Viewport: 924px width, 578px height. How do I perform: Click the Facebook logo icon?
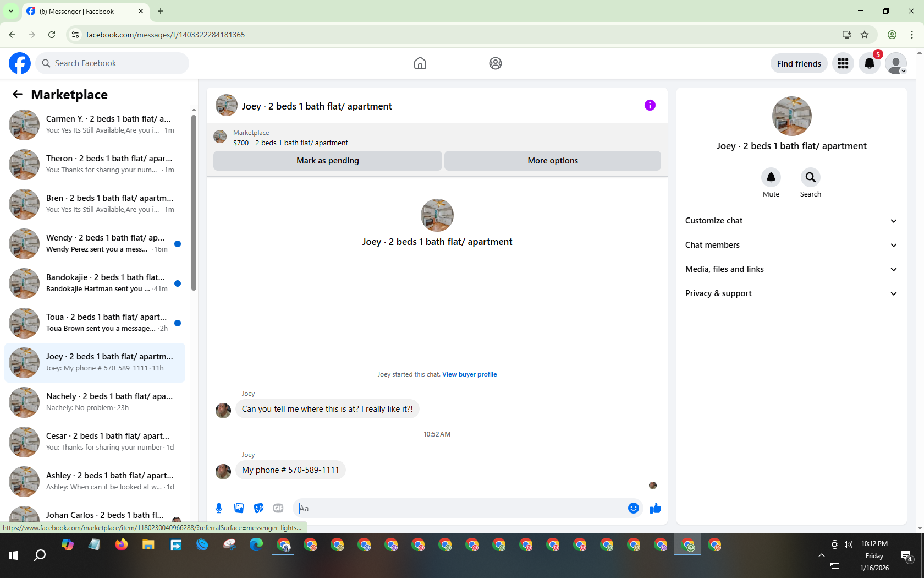coord(20,63)
